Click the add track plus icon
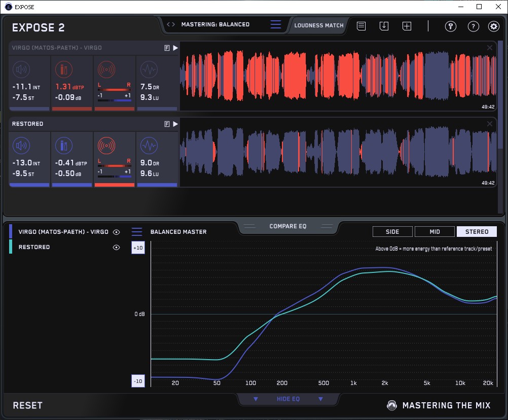Image resolution: width=508 pixels, height=420 pixels. coord(407,26)
